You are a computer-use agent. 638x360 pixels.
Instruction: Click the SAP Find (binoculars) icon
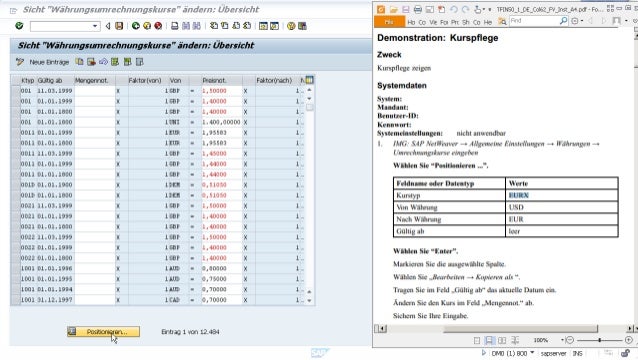(x=186, y=26)
